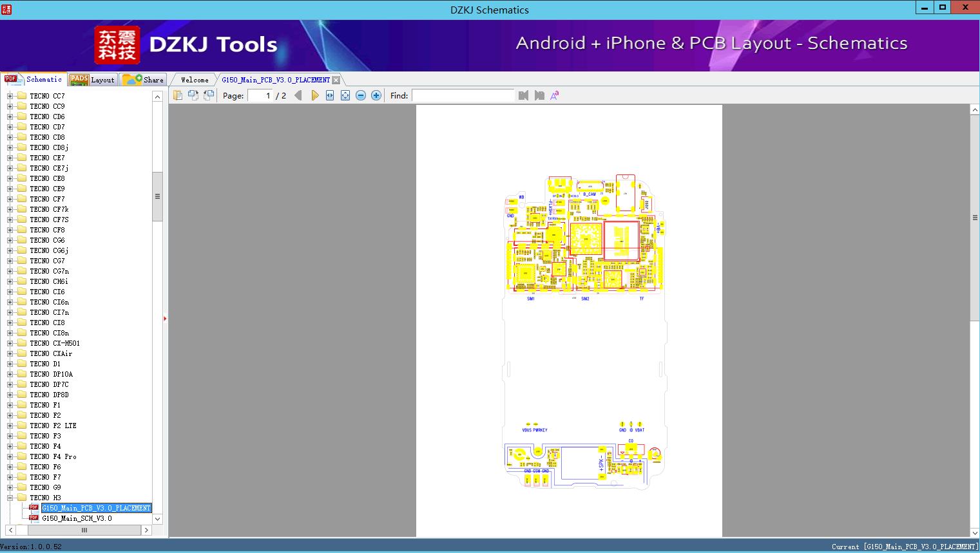The height and width of the screenshot is (553, 980).
Task: Expand the TECNO F2 LTE folder
Action: click(10, 426)
